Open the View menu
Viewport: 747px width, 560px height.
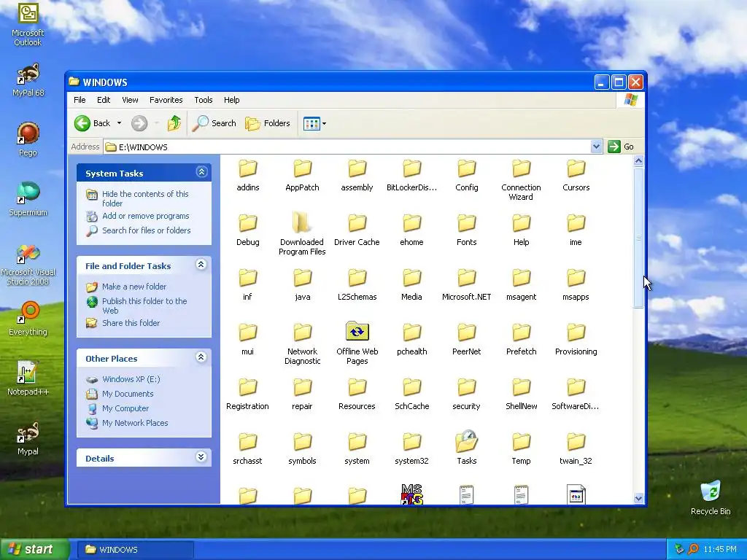click(x=130, y=100)
